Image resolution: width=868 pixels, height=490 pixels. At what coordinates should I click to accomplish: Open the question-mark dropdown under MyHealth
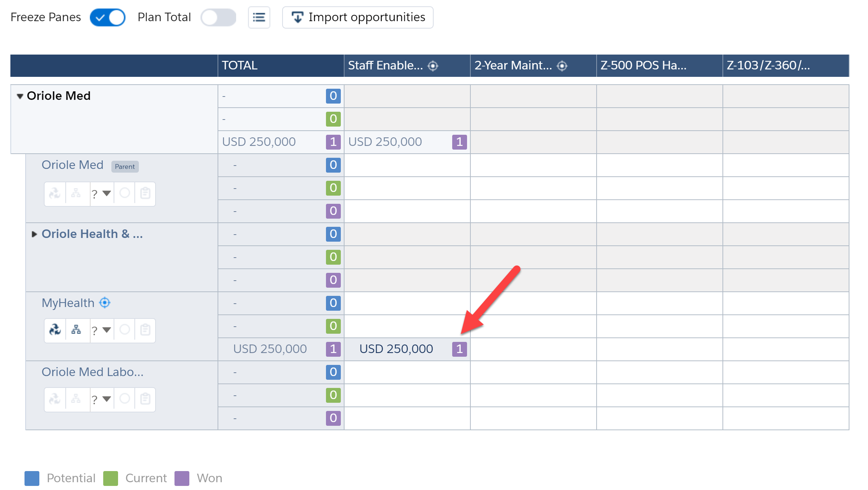tap(101, 330)
